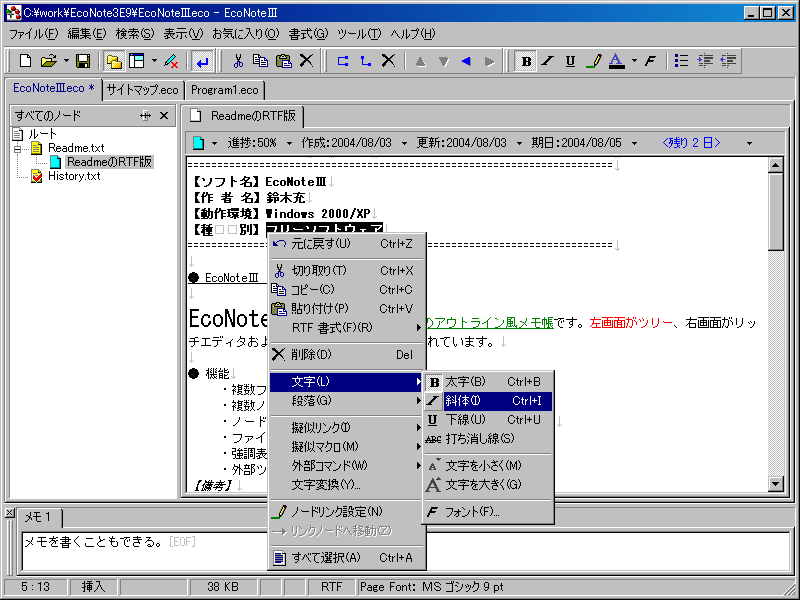The image size is (800, 600).
Task: Toggle the node tree panel toolbar button
Action: click(x=114, y=61)
